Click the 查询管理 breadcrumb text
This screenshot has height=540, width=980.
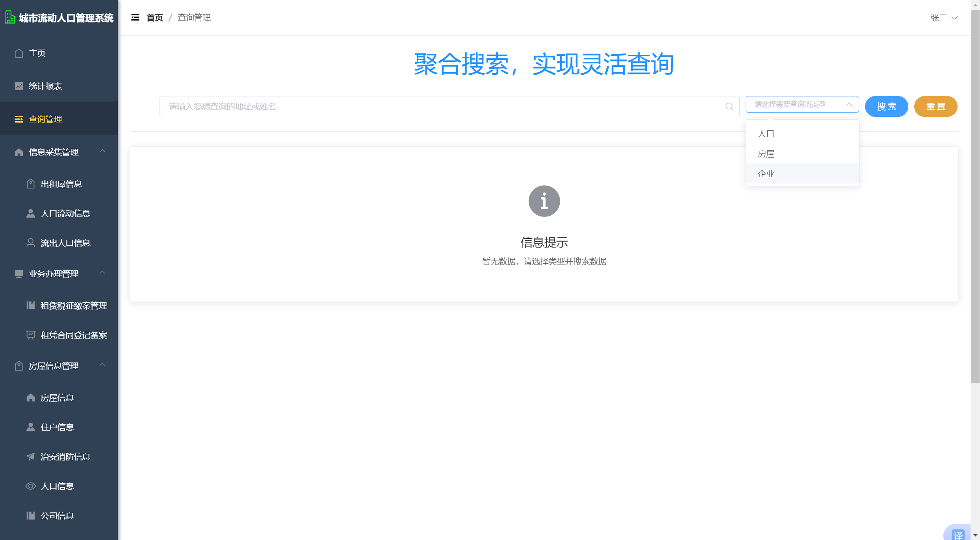click(x=194, y=18)
